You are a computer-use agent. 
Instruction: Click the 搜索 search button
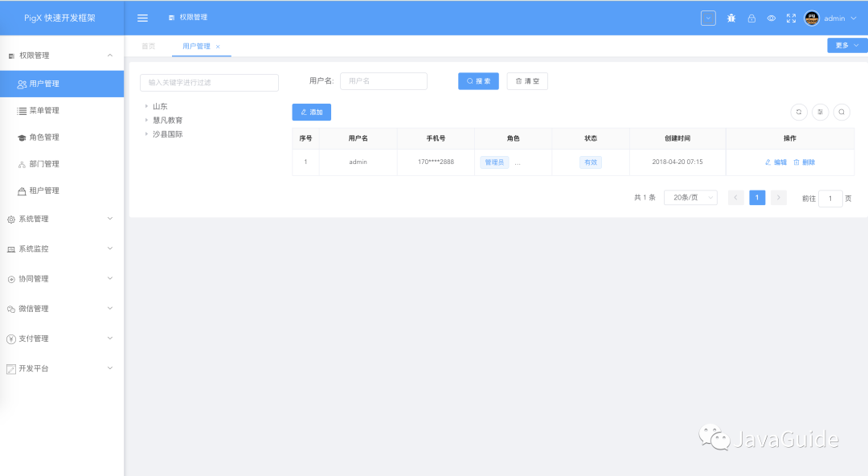pyautogui.click(x=478, y=80)
